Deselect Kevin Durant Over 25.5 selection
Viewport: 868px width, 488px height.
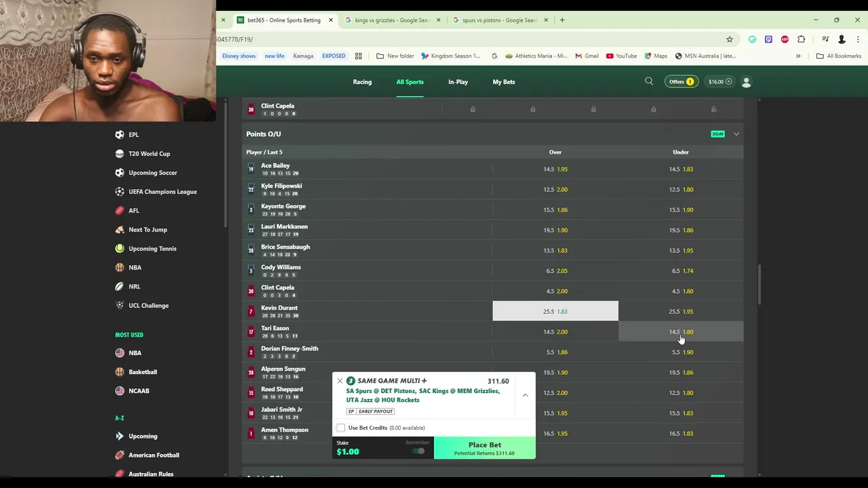pos(555,312)
